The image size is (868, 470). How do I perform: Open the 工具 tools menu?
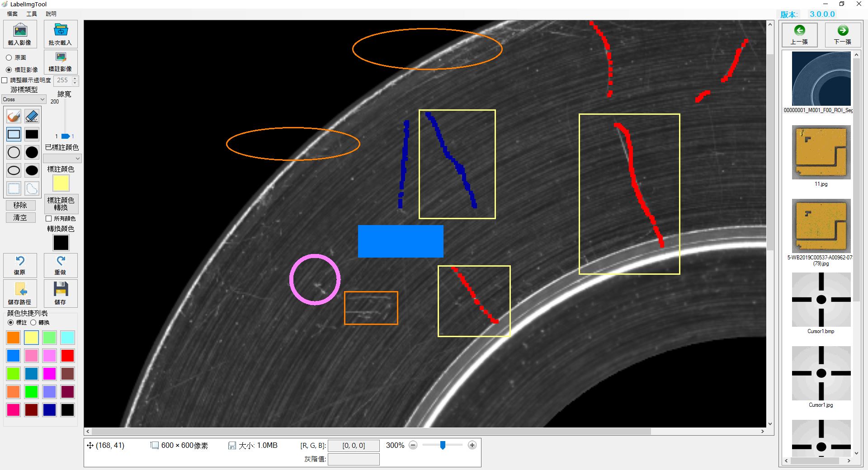(x=32, y=14)
